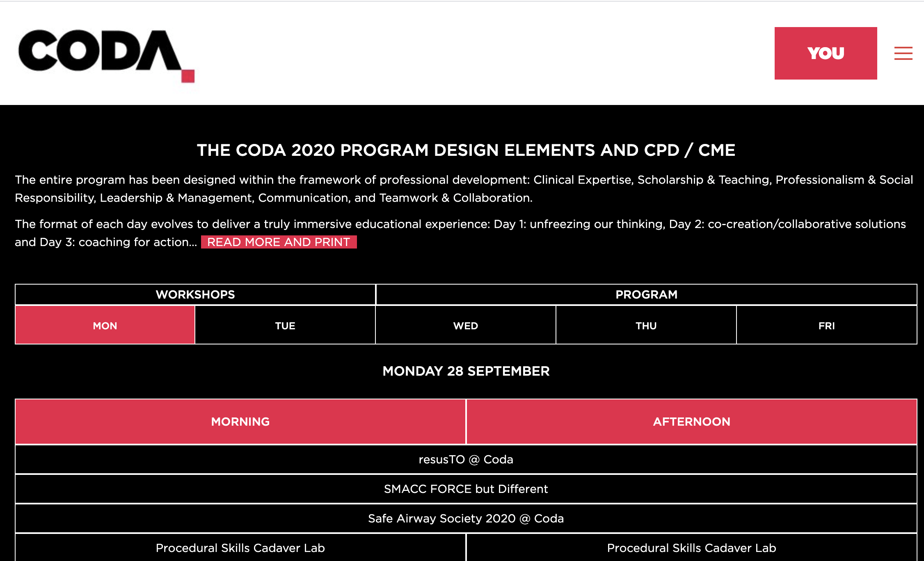Open SMACC FORCE but Different workshop
Image resolution: width=924 pixels, height=561 pixels.
click(x=465, y=489)
